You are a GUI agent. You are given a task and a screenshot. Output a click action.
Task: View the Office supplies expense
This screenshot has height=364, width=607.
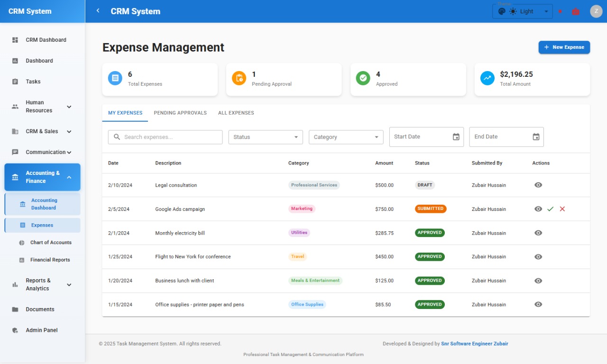click(x=538, y=304)
